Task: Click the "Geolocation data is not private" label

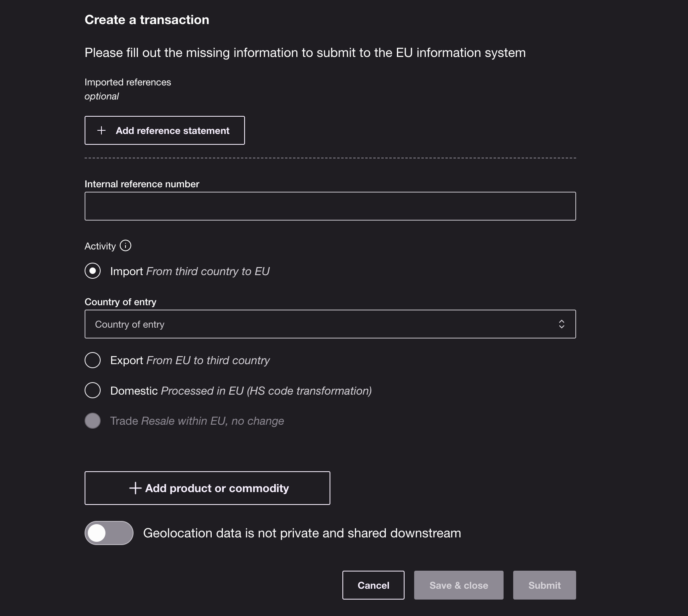Action: click(x=302, y=533)
